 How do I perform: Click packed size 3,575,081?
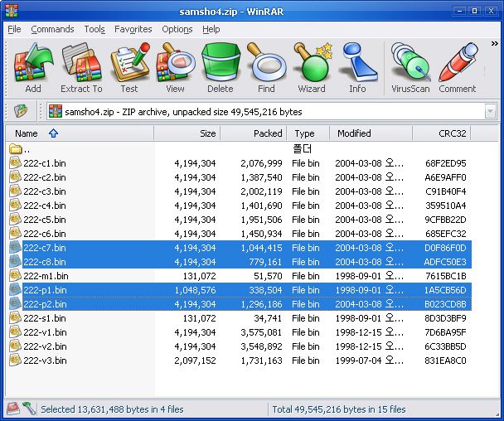click(x=261, y=332)
